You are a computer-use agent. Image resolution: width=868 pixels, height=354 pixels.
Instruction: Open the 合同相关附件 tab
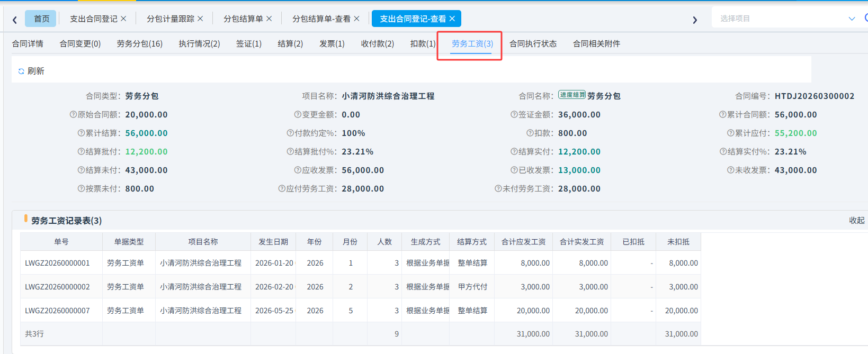[596, 44]
